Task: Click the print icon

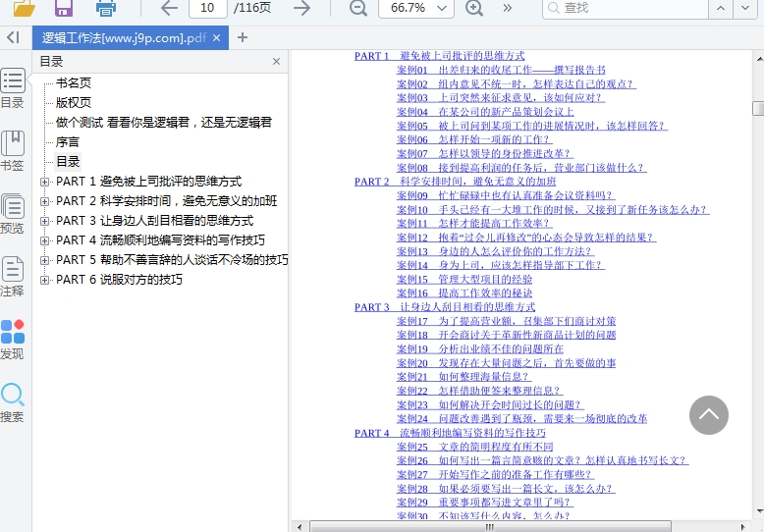Action: (106, 8)
